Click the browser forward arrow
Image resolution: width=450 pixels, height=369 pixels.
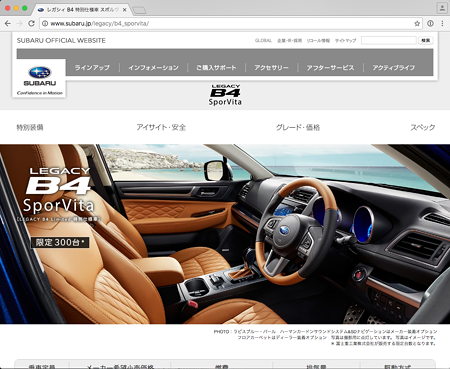tap(19, 24)
